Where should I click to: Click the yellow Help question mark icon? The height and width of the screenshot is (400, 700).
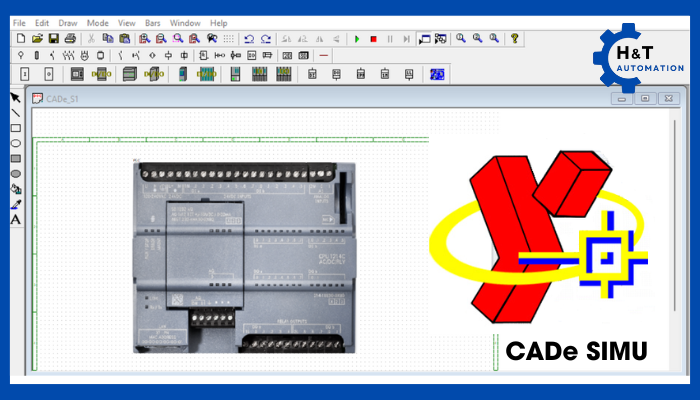click(x=515, y=38)
